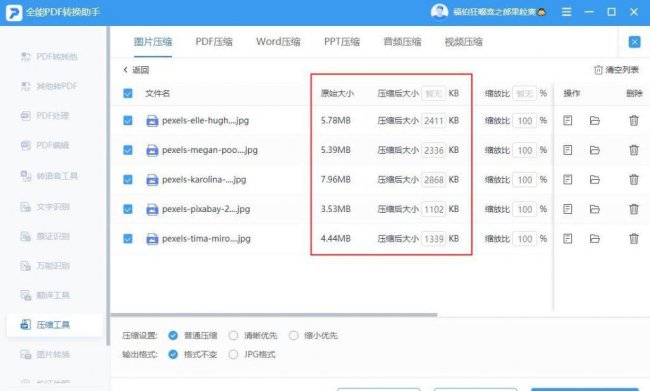
Task: Uncheck the pexels-pixabay-2 file checkbox
Action: point(128,209)
